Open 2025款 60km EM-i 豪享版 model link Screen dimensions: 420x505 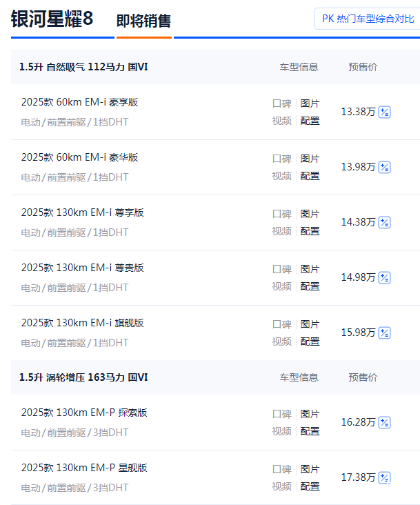(x=79, y=102)
